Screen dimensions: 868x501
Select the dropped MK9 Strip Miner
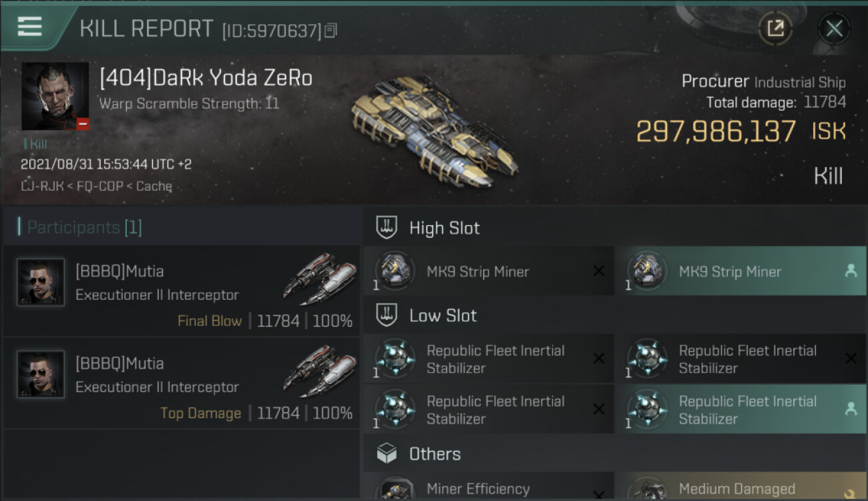point(740,271)
